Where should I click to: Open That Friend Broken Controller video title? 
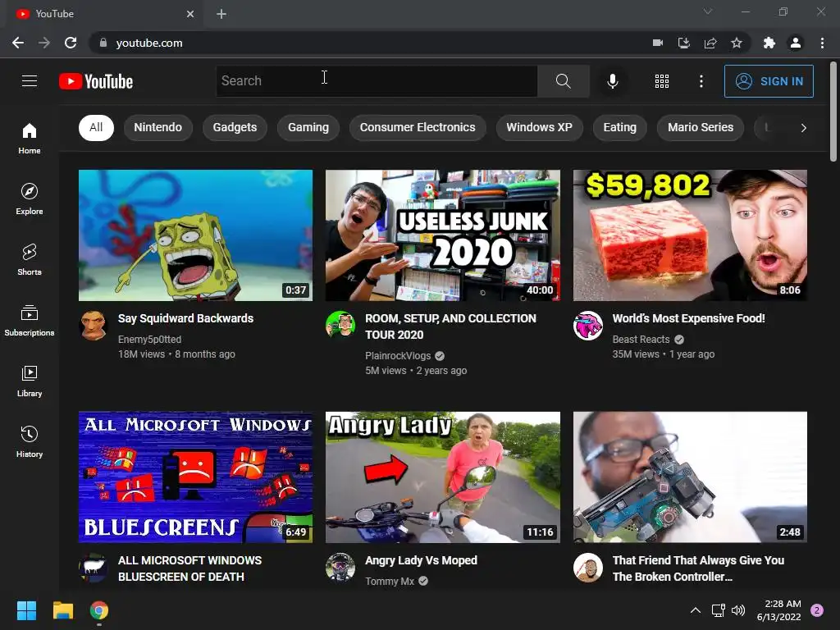(x=698, y=568)
